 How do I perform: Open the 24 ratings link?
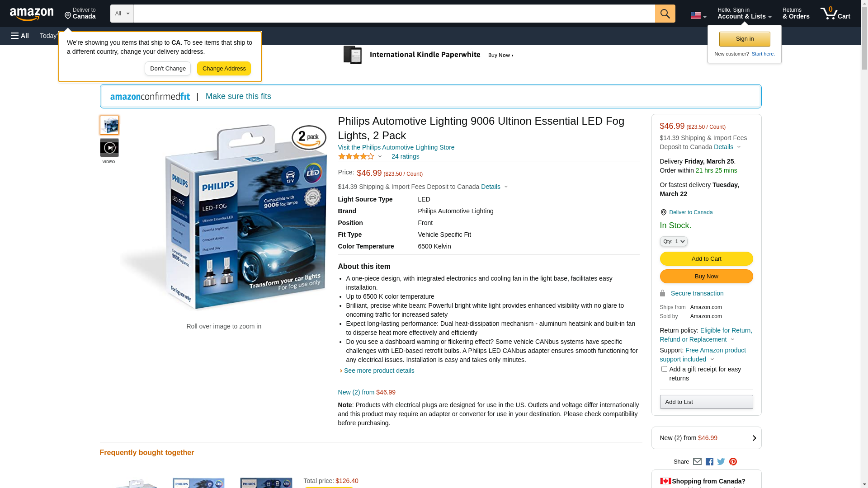405,156
